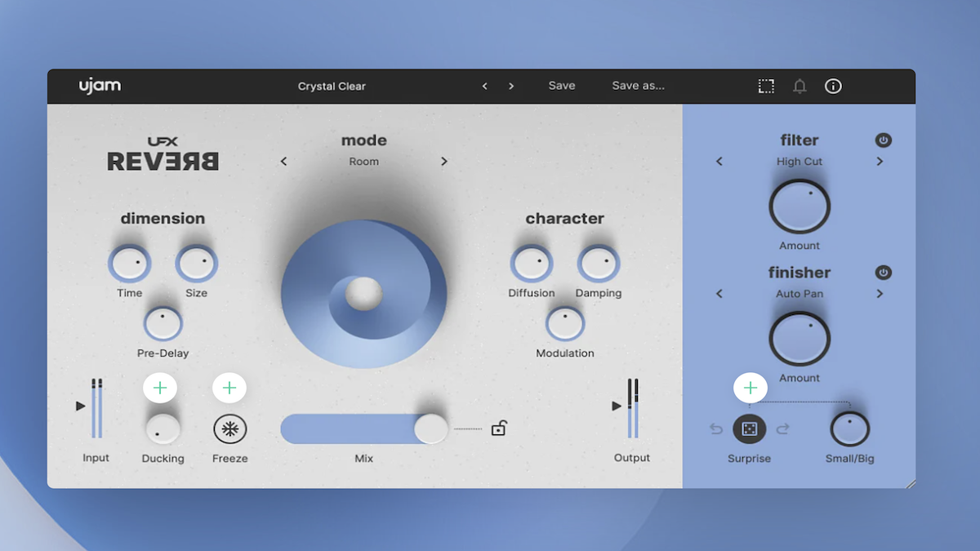The width and height of the screenshot is (980, 551).
Task: Open the info circle icon
Action: point(833,86)
